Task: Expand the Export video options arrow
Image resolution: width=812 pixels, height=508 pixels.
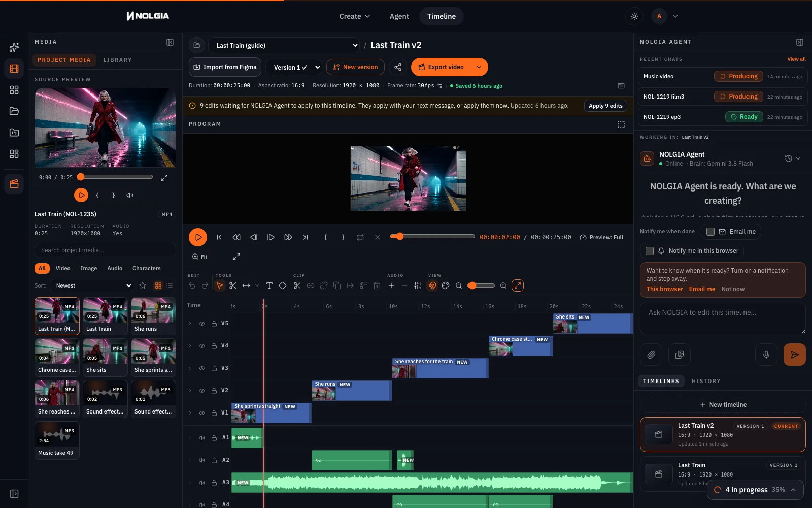Action: click(479, 67)
